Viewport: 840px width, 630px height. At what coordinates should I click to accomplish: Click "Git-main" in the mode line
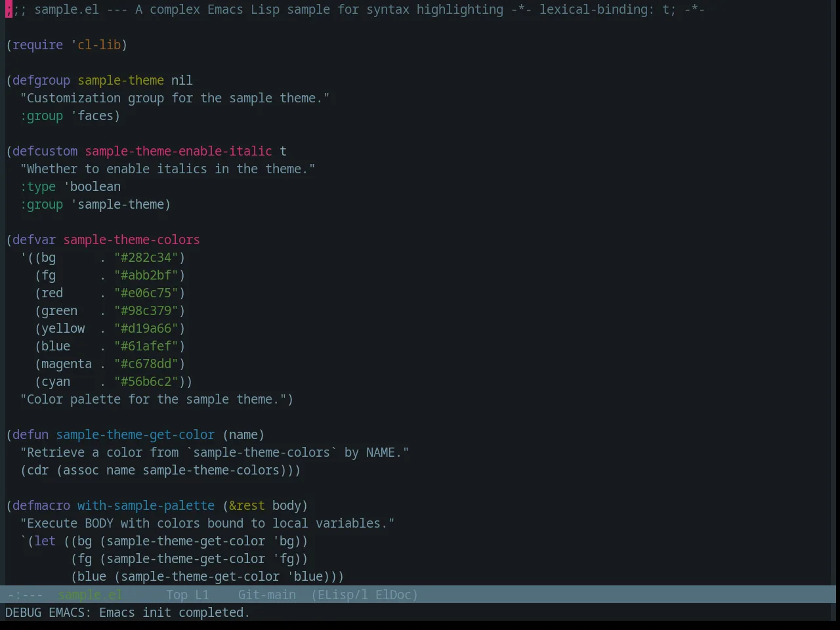(x=266, y=595)
